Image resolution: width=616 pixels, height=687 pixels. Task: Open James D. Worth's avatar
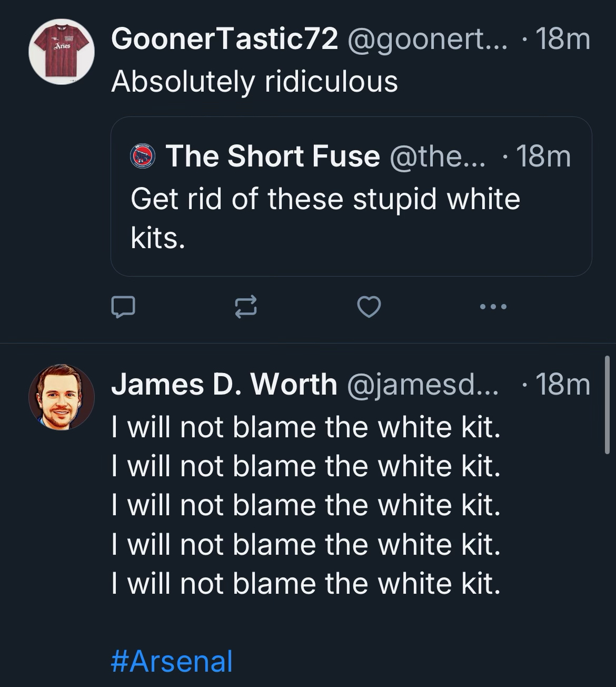(x=62, y=397)
